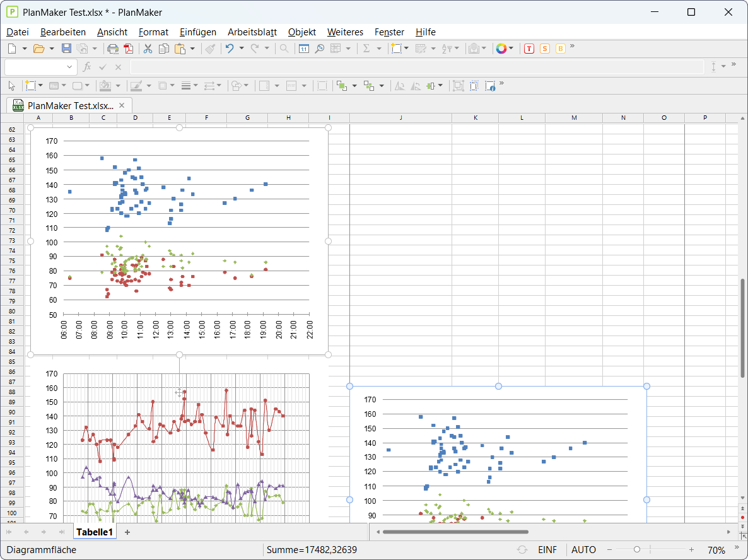Go to the first sheet navigation arrow

pyautogui.click(x=9, y=532)
